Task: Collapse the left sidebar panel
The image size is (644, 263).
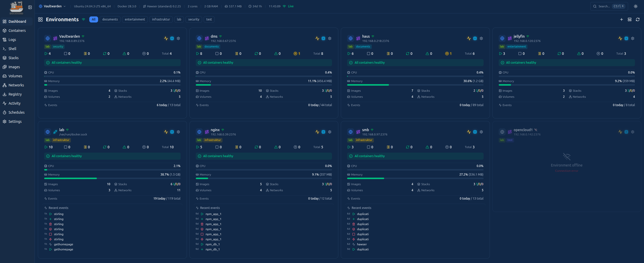Action: tap(30, 7)
